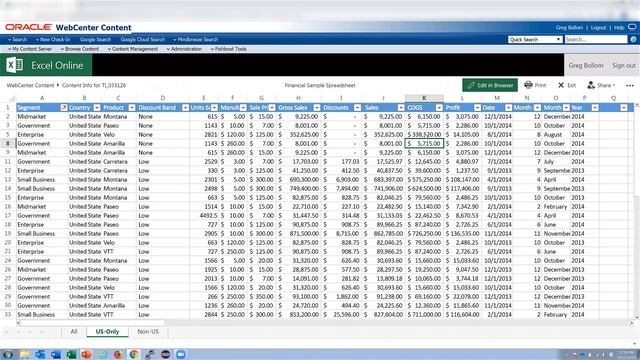Switch to the Non-US sheet tab
This screenshot has width=640, height=360.
148,331
